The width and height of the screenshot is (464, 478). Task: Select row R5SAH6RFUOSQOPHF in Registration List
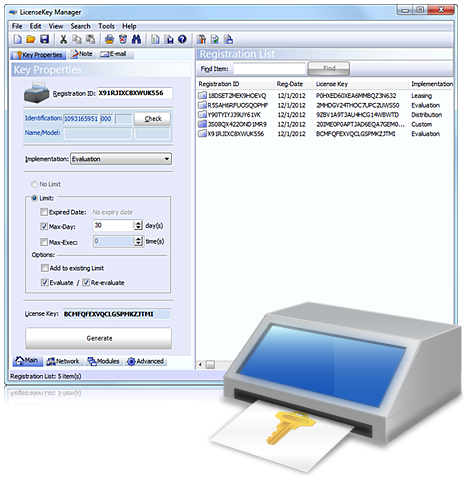tap(325, 105)
